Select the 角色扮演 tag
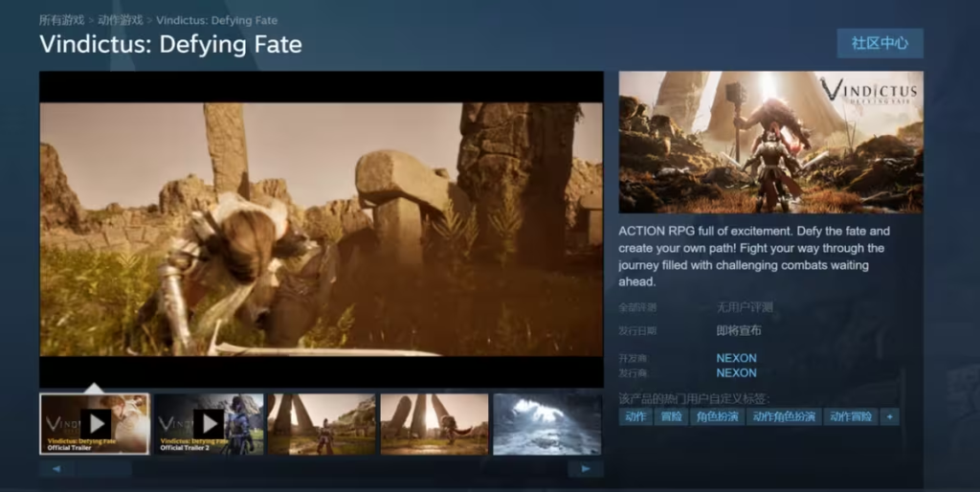 (x=718, y=416)
